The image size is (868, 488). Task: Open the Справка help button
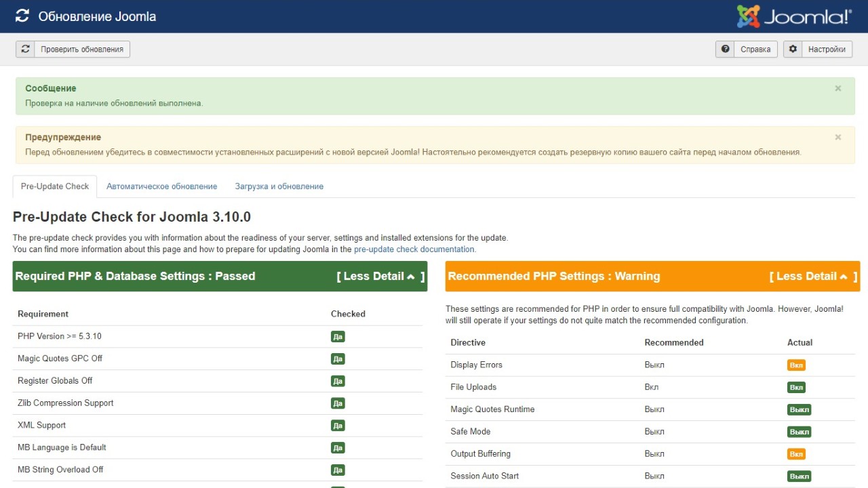tap(747, 49)
